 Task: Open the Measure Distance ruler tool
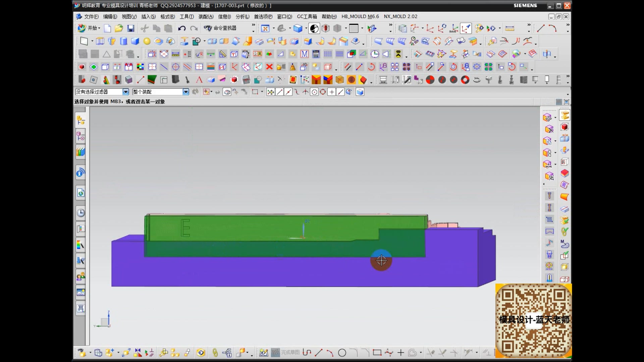509,28
